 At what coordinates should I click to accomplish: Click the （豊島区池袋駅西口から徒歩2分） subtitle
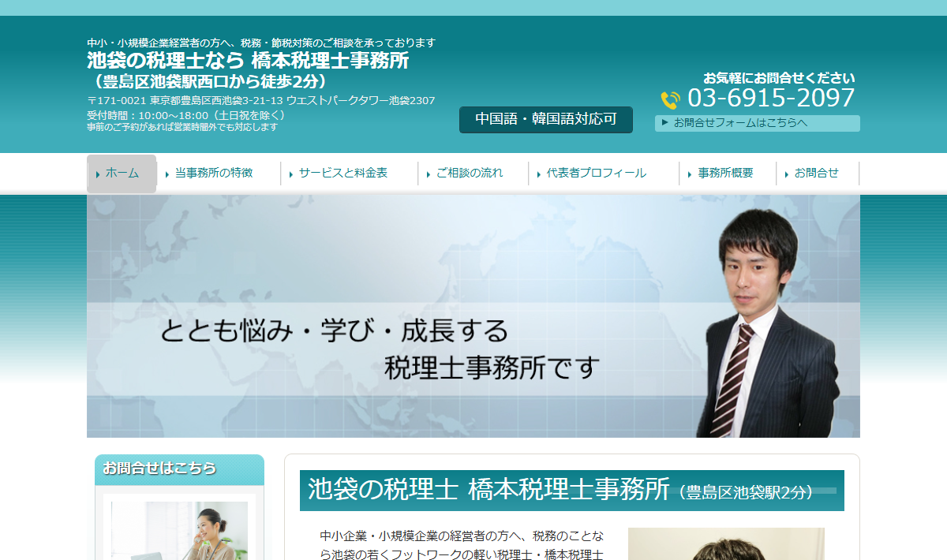(208, 81)
